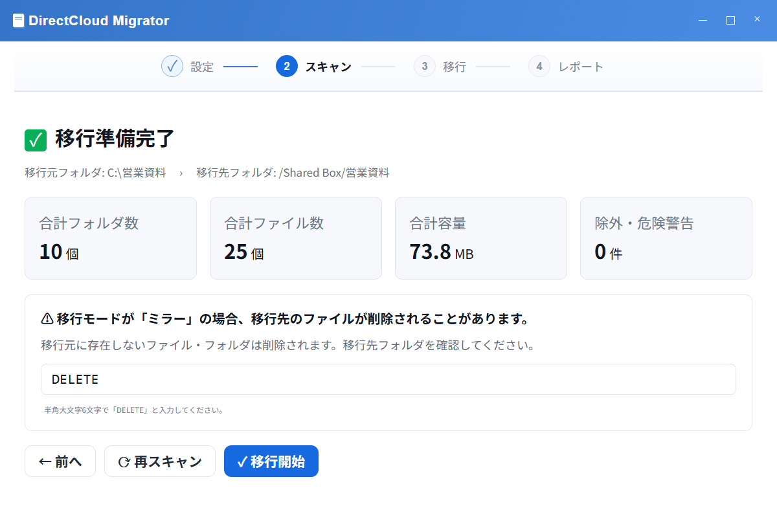
Task: Click the ← 前へ button
Action: point(60,461)
